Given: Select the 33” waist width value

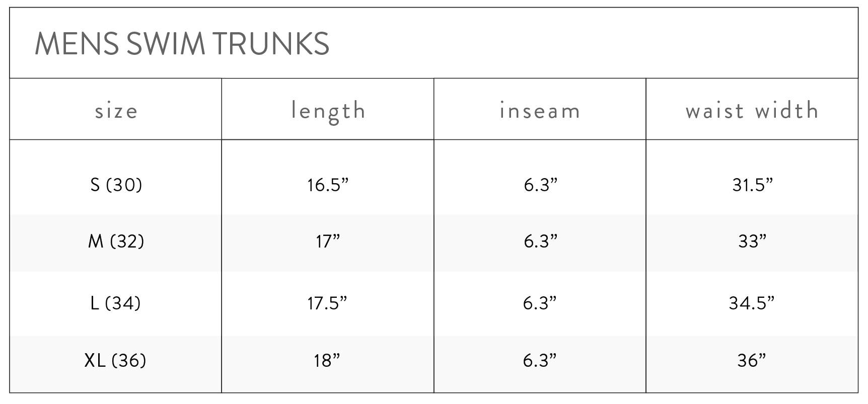Looking at the screenshot, I should click(x=752, y=242).
